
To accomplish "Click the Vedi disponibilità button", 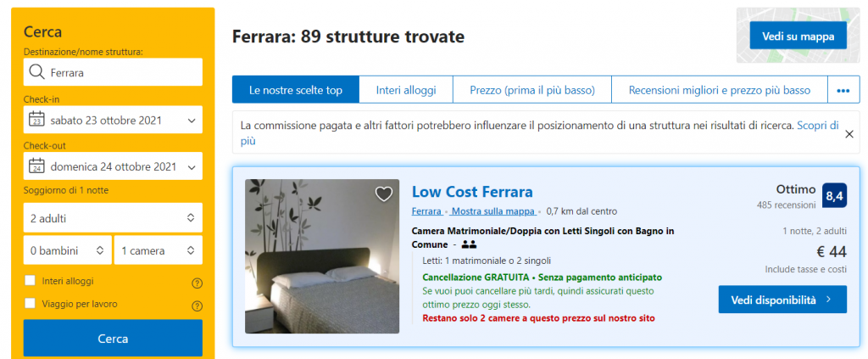I will point(782,300).
